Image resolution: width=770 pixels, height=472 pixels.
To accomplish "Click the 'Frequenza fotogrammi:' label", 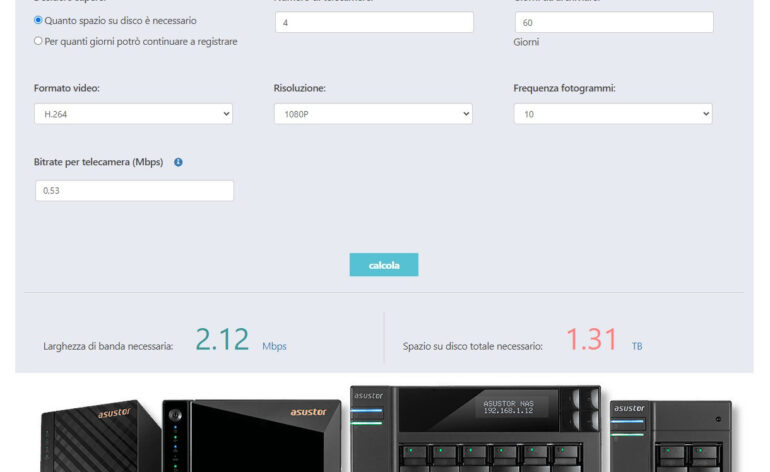I will [x=564, y=88].
